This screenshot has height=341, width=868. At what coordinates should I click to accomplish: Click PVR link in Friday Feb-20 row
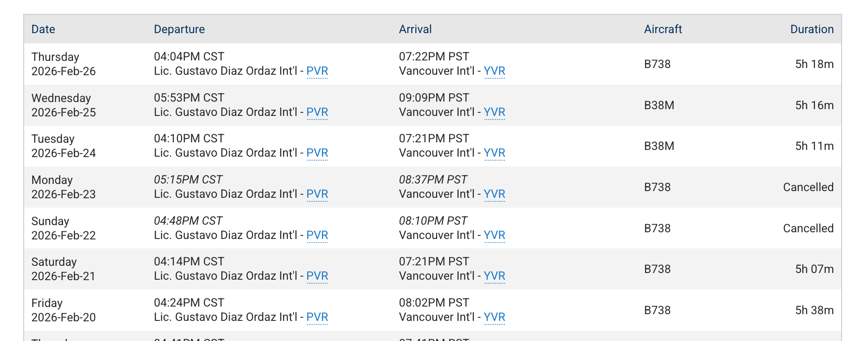(x=317, y=317)
